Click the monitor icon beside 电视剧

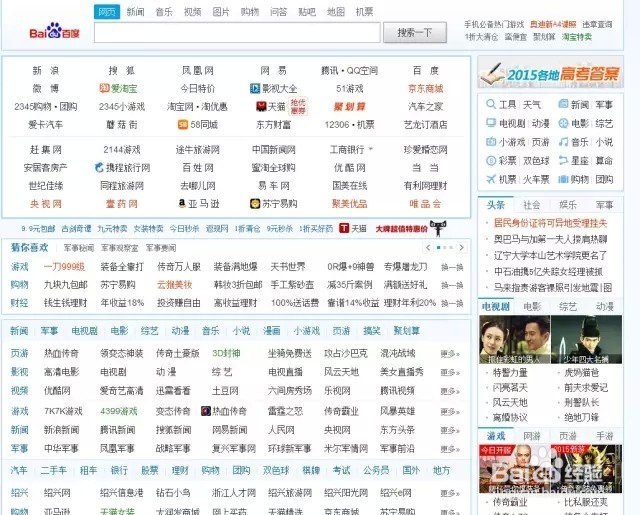[491, 123]
